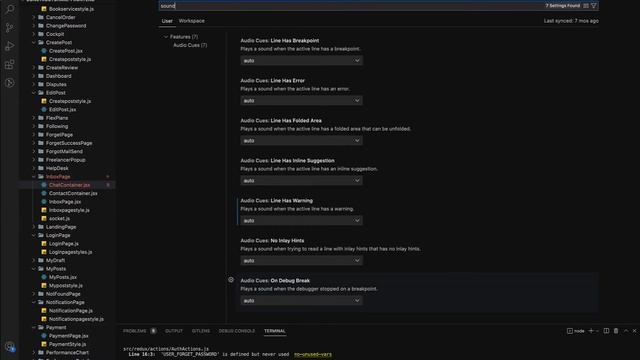This screenshot has height=360, width=640.
Task: Expand the MyDraft folder
Action: tap(34, 260)
